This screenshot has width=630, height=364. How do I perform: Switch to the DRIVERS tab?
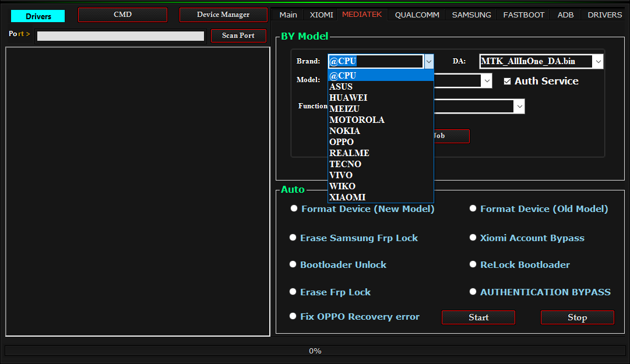(605, 15)
